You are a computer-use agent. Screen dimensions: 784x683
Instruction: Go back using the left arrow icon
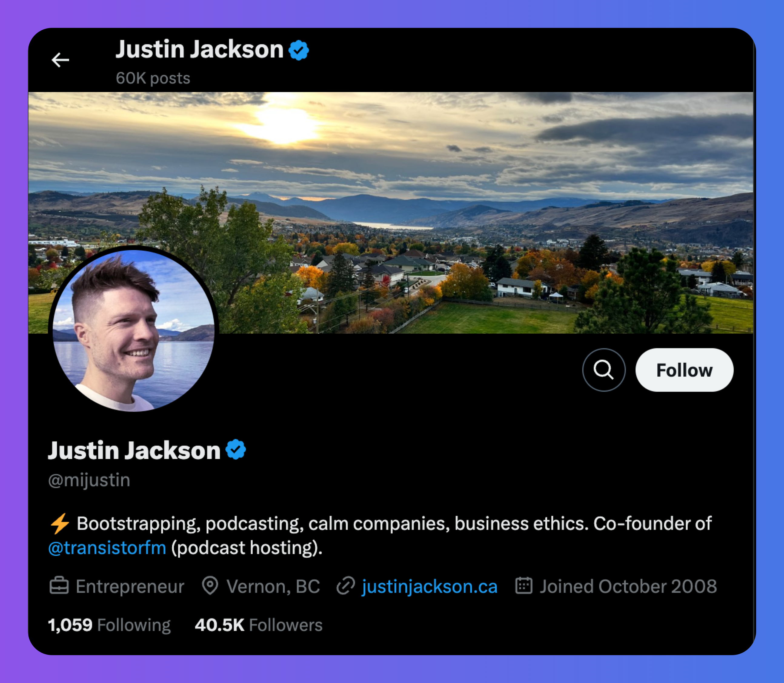tap(60, 60)
